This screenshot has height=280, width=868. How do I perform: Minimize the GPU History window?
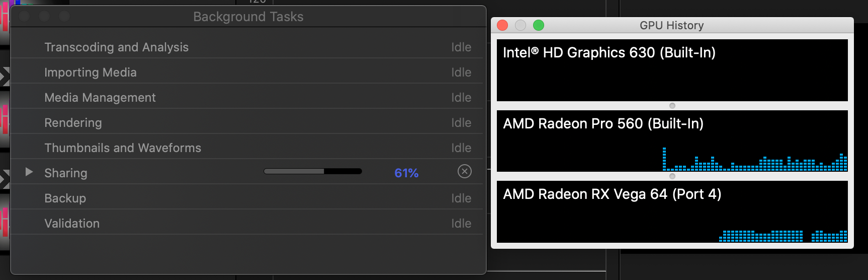click(520, 25)
